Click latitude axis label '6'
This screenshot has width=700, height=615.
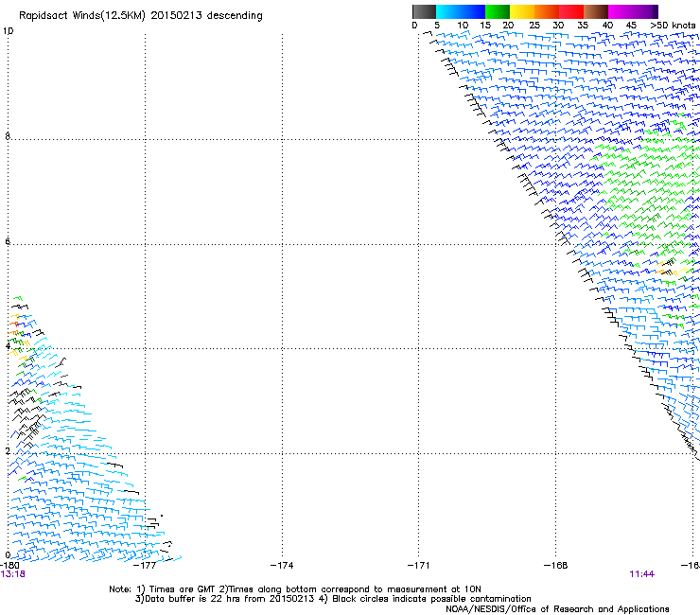tap(8, 241)
